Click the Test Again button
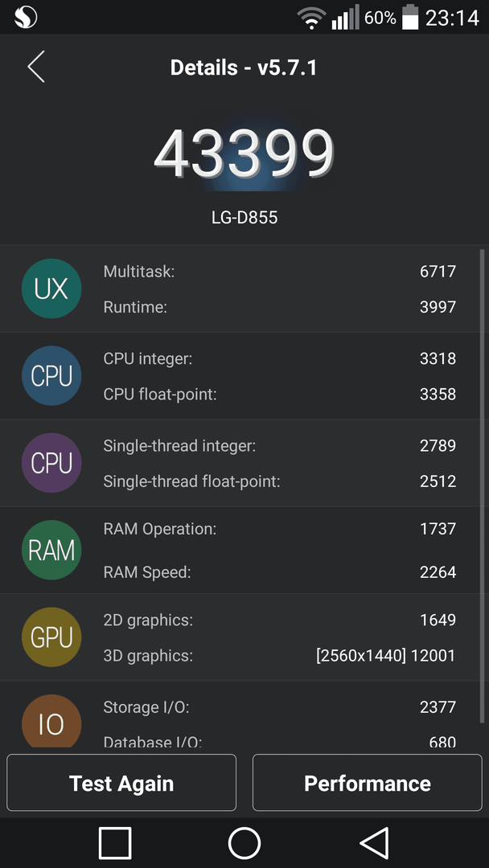The width and height of the screenshot is (489, 868). (x=121, y=783)
